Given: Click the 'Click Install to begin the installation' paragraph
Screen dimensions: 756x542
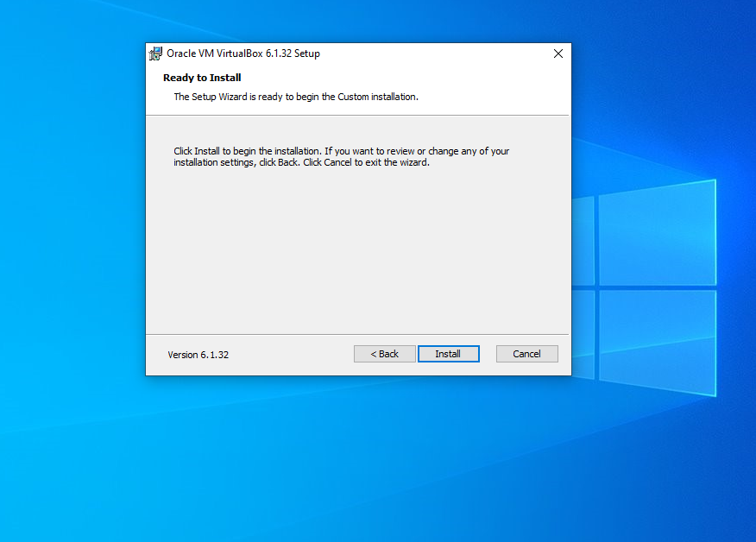Looking at the screenshot, I should pyautogui.click(x=342, y=157).
